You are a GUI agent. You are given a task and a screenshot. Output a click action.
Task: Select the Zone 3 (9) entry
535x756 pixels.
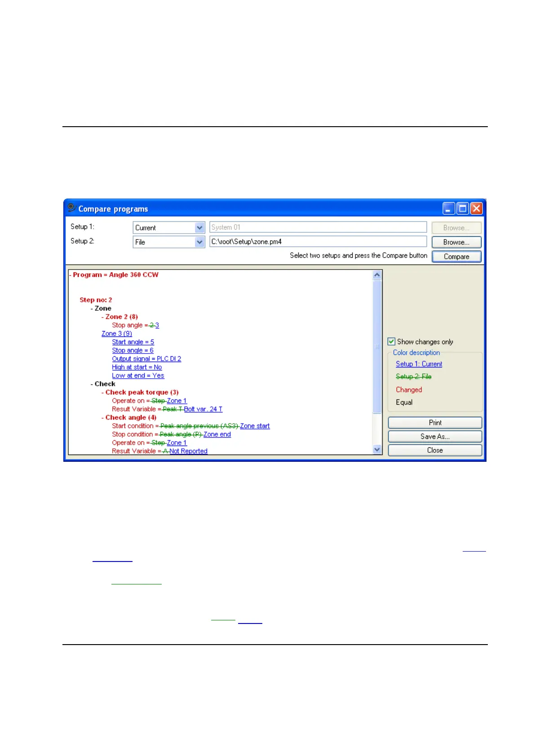click(x=117, y=333)
